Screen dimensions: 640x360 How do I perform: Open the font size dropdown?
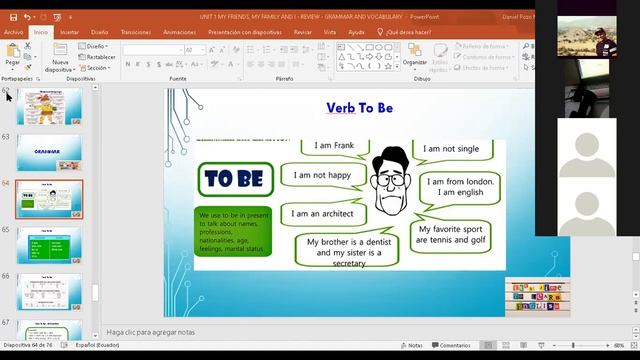pos(202,50)
